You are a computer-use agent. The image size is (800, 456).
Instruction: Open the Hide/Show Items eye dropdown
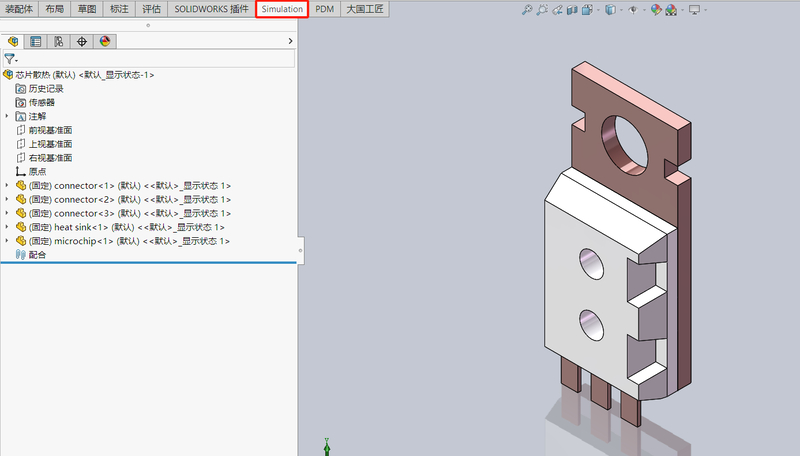633,10
